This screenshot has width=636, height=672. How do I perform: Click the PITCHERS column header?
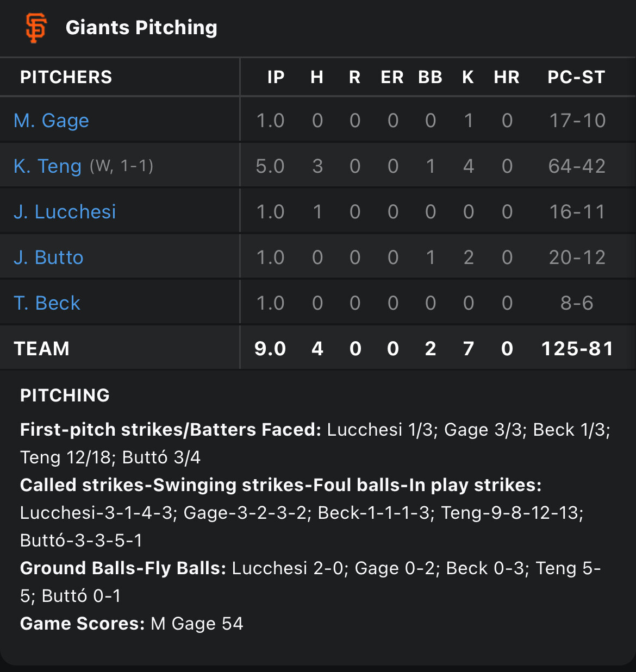click(66, 77)
